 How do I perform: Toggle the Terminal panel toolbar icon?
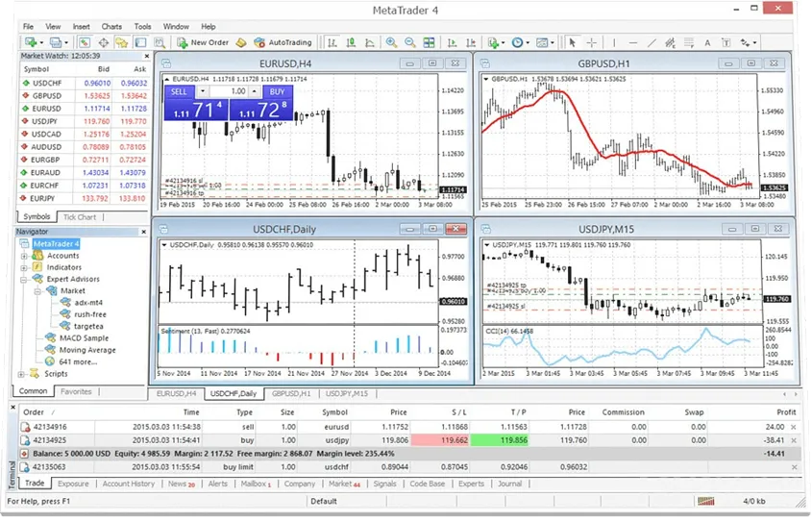pyautogui.click(x=141, y=42)
